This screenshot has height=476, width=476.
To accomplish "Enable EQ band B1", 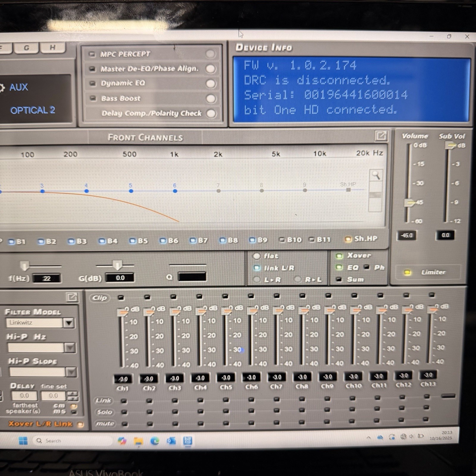I will [x=12, y=242].
